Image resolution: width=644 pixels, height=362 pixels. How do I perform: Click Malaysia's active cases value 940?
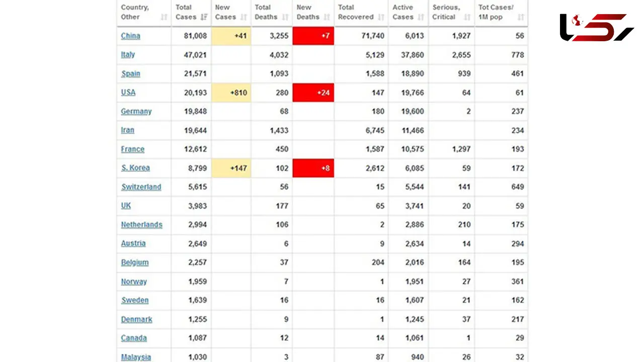[x=418, y=357]
